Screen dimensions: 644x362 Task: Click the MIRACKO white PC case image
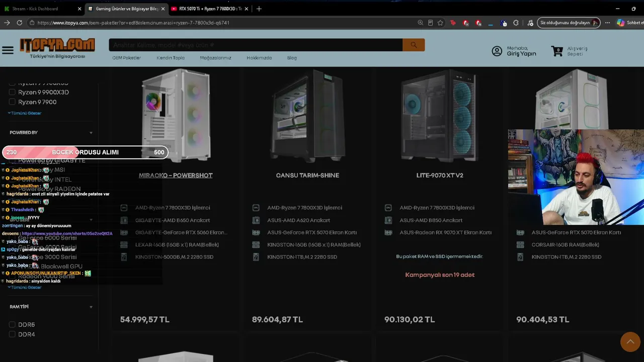176,116
